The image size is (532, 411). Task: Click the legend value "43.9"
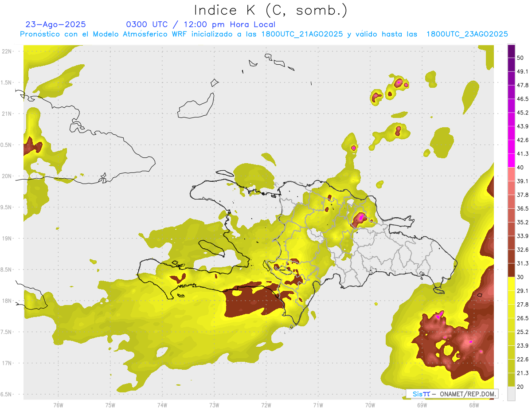523,126
